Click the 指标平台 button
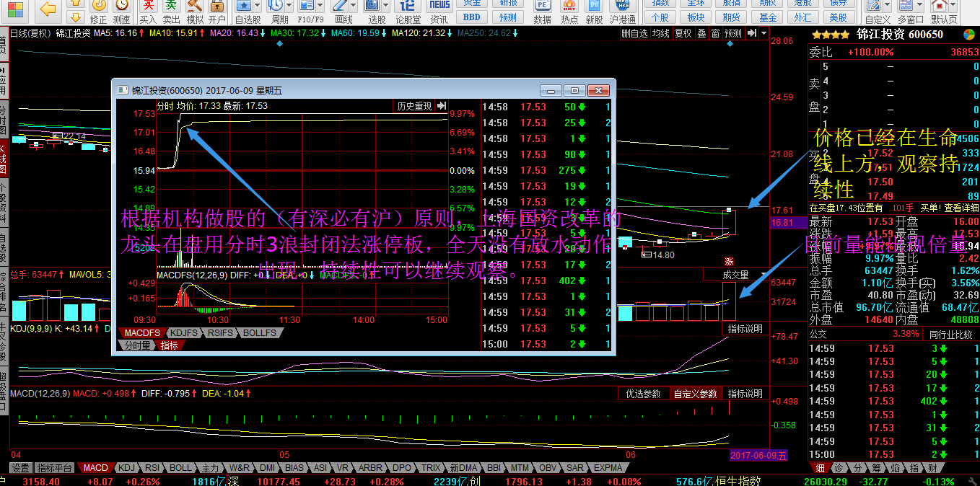This screenshot has width=980, height=486. 55,468
